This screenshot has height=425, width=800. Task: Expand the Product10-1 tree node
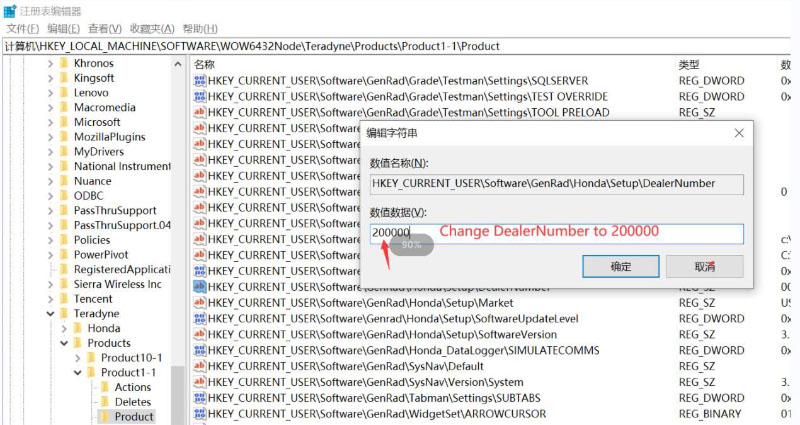pyautogui.click(x=78, y=358)
